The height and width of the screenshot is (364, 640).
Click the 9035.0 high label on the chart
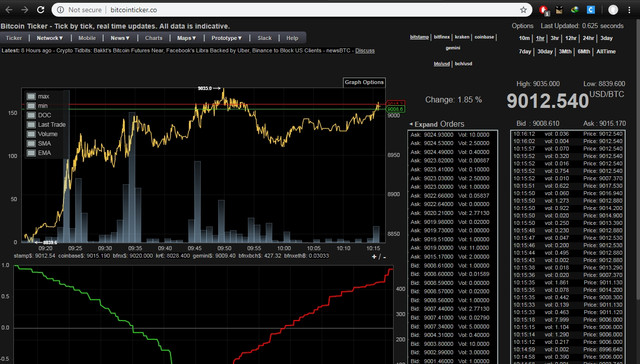[x=204, y=88]
